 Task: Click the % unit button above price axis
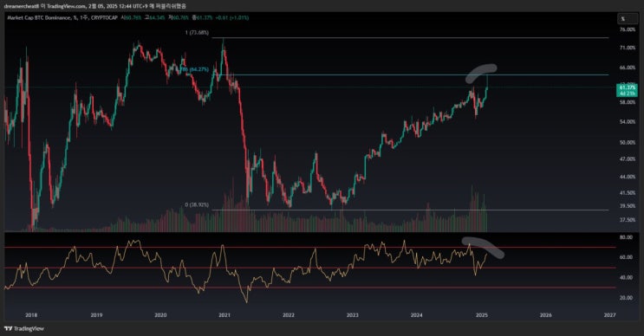point(628,18)
